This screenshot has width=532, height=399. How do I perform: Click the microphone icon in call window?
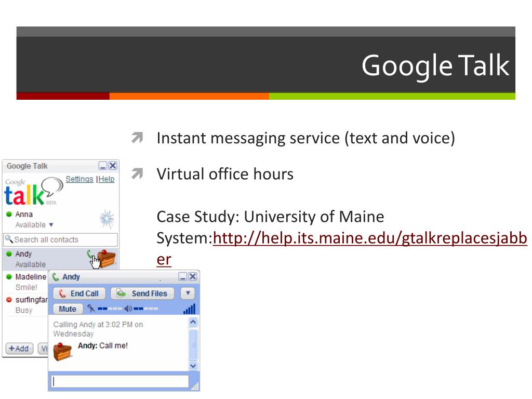(x=91, y=309)
